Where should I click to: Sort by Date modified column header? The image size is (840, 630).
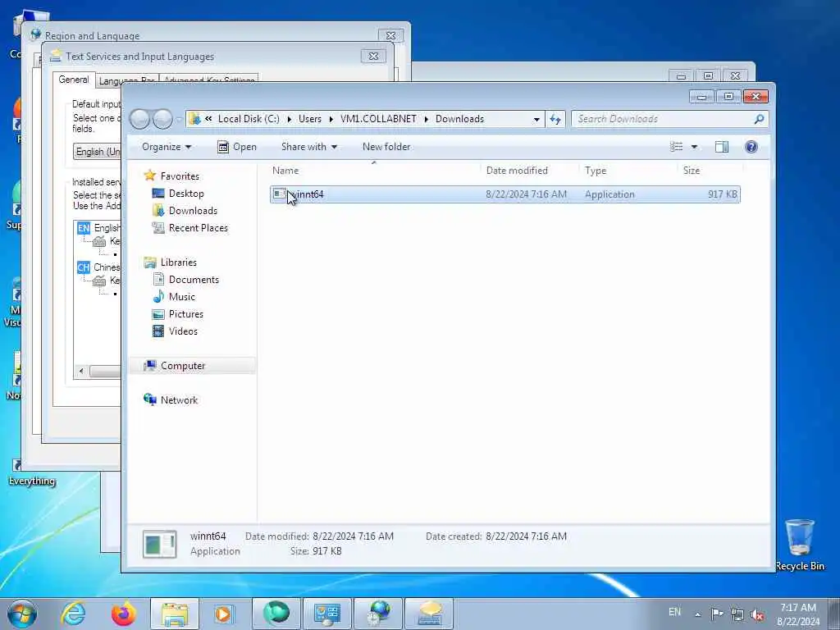tap(530, 171)
